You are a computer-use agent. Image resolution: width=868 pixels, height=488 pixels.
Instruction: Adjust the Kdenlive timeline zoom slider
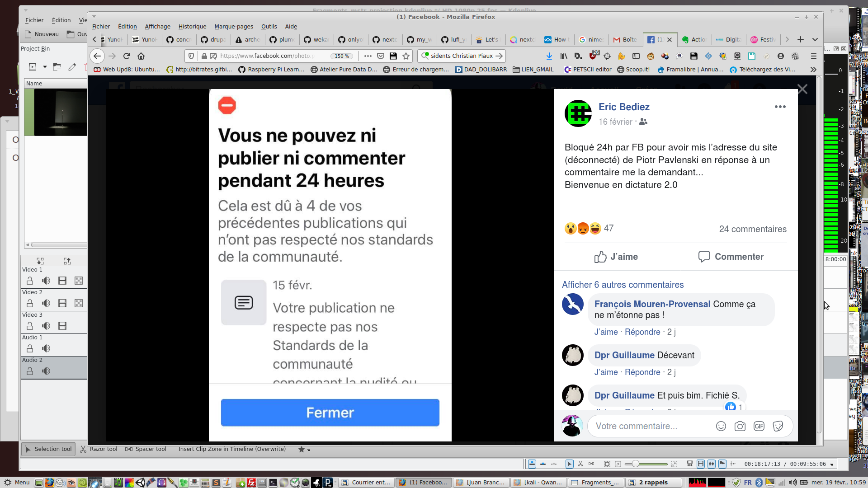pos(636,464)
